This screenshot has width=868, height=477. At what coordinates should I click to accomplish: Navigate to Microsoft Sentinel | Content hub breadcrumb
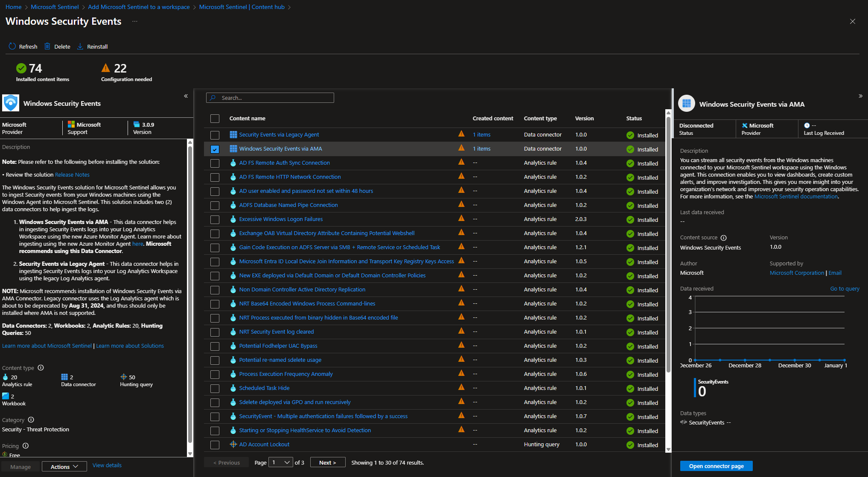point(242,7)
